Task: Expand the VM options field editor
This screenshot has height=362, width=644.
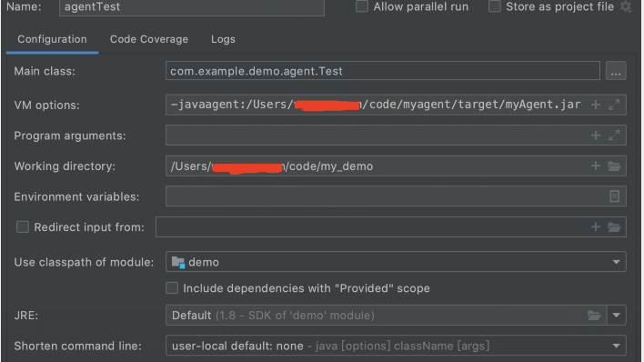Action: [x=614, y=105]
